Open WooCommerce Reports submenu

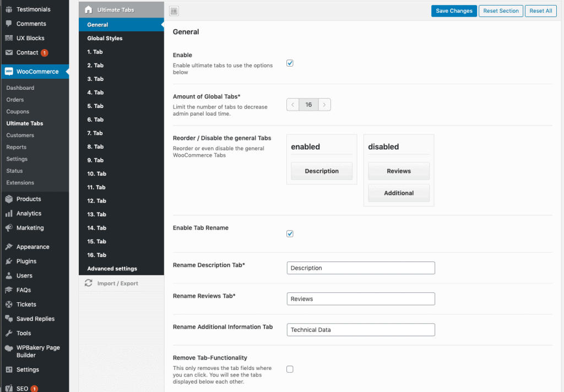[x=16, y=147]
